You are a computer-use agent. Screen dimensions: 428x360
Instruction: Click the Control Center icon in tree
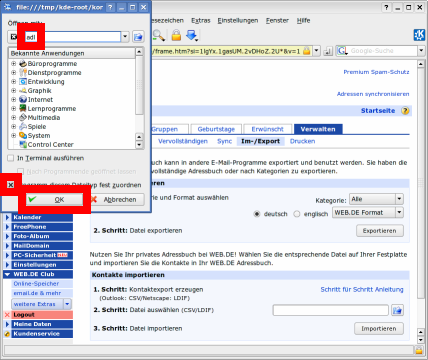tap(23, 144)
